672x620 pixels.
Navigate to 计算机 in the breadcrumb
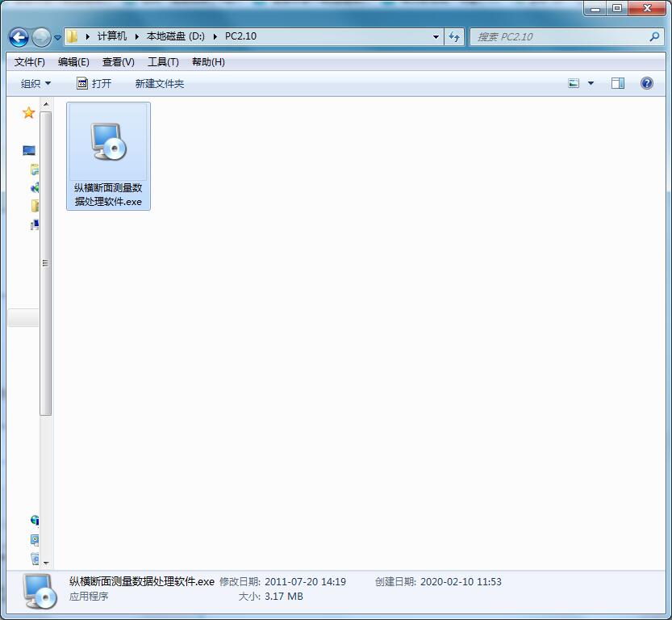[112, 36]
